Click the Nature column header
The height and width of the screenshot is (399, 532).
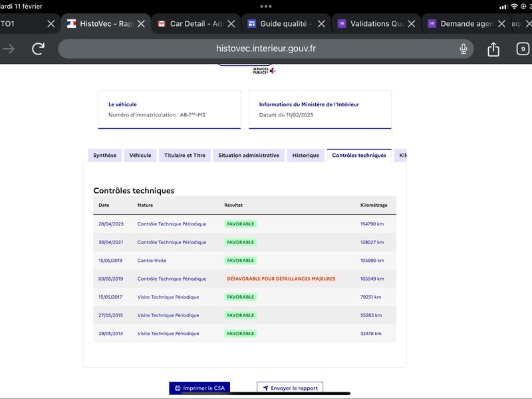[145, 205]
